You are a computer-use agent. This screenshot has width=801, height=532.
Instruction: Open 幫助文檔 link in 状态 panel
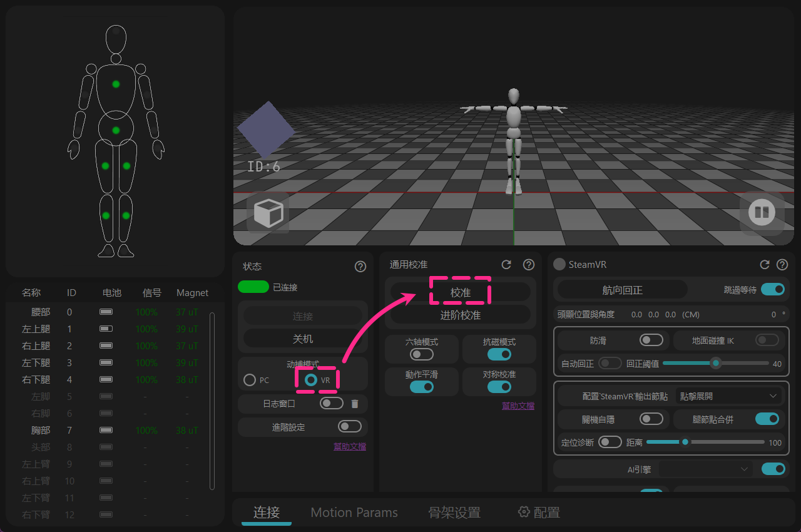coord(350,446)
